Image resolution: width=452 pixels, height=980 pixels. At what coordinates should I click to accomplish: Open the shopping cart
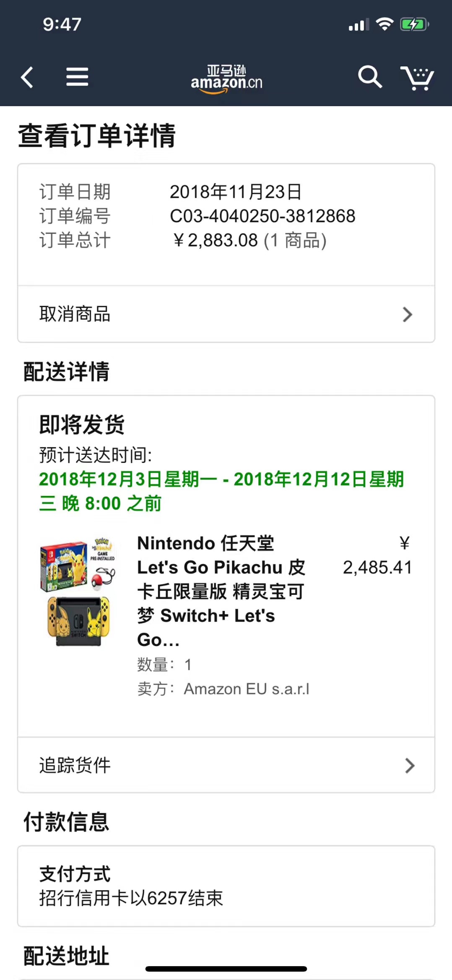(x=417, y=78)
